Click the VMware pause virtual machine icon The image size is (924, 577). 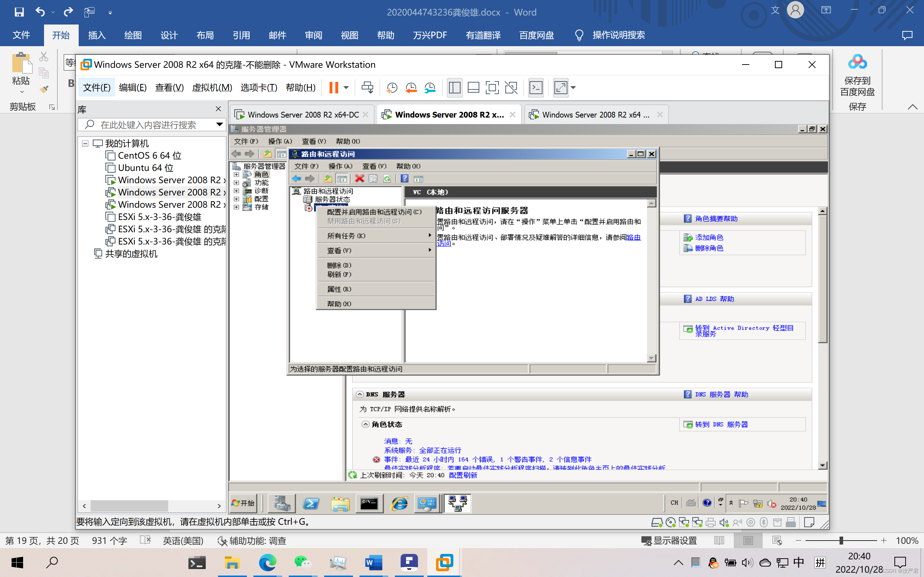tap(334, 87)
